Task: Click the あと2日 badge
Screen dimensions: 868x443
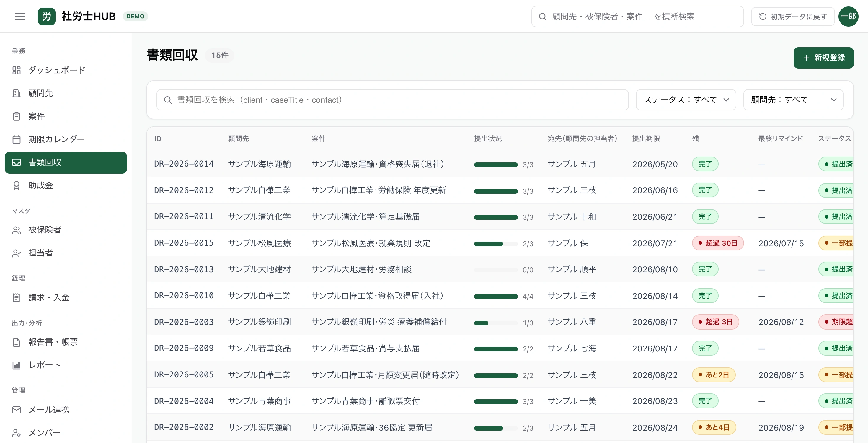Action: point(713,374)
